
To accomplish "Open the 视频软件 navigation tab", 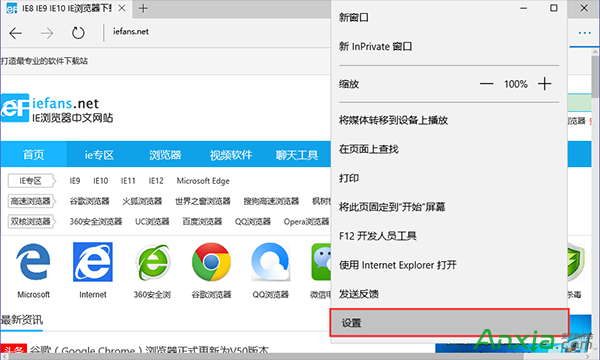I will click(x=231, y=155).
